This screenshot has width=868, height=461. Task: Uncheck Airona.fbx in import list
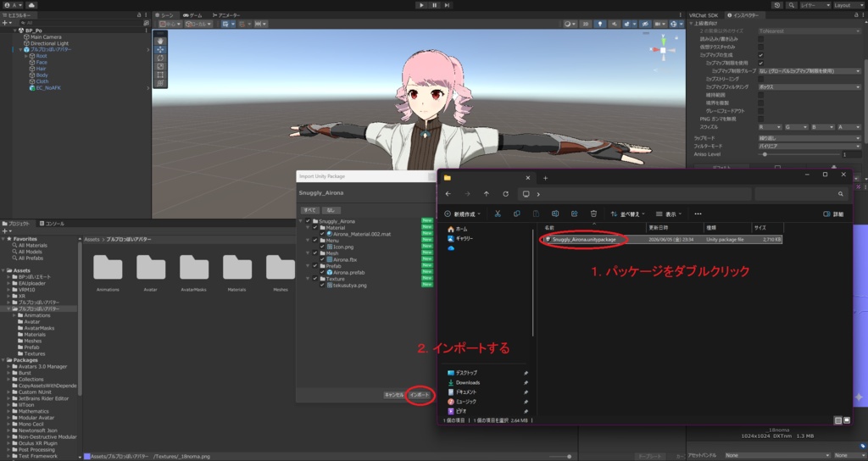click(322, 259)
